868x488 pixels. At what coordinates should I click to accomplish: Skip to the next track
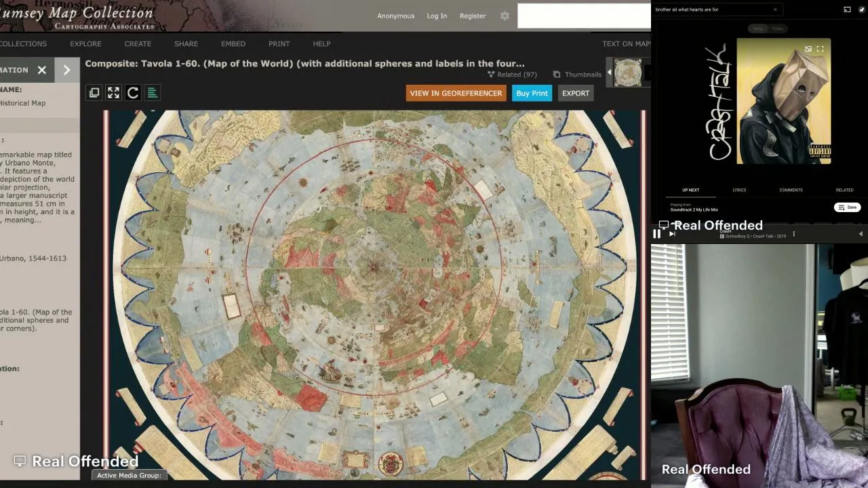click(x=672, y=234)
